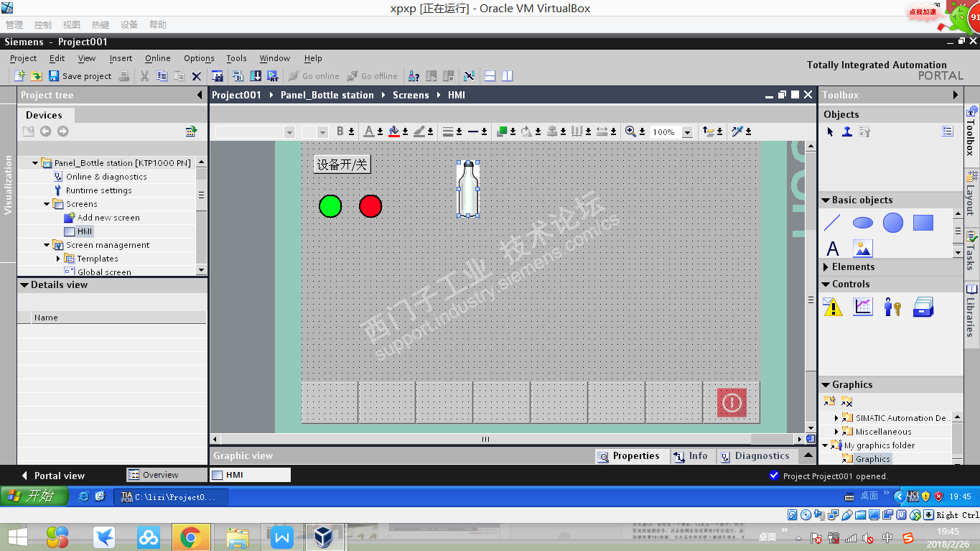Screen dimensions: 980x551
Task: Click the Copy icon in main toolbar
Action: [162, 76]
